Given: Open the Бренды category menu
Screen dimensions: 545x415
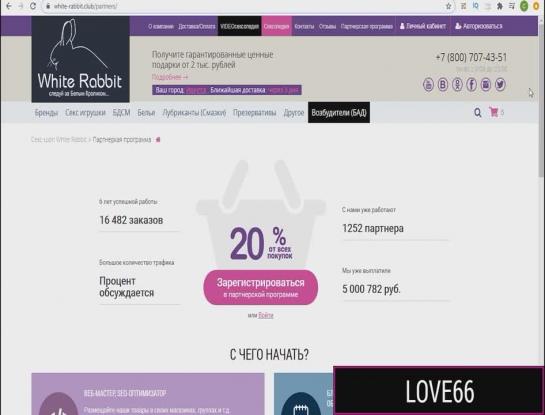Looking at the screenshot, I should 46,113.
